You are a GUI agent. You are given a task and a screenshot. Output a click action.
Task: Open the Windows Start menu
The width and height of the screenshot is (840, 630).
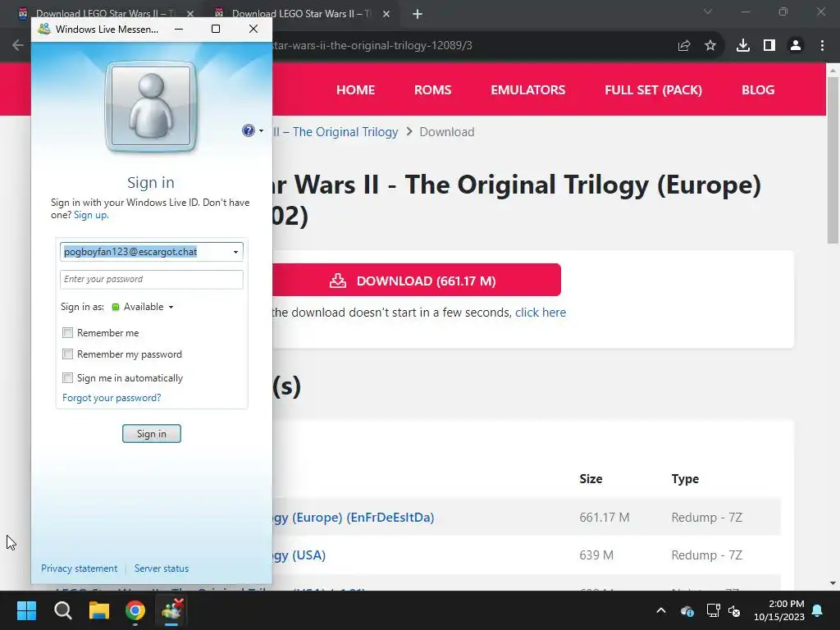(26, 610)
